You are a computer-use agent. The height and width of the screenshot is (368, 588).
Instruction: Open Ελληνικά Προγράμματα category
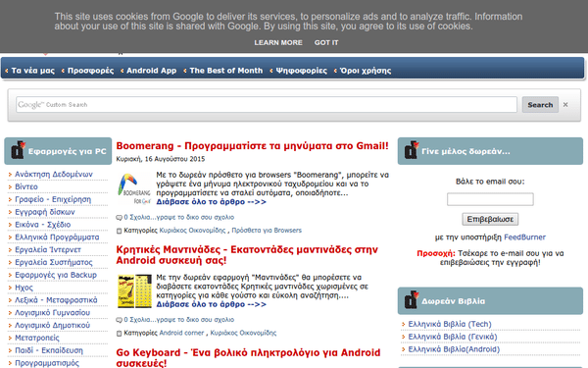[x=57, y=237]
